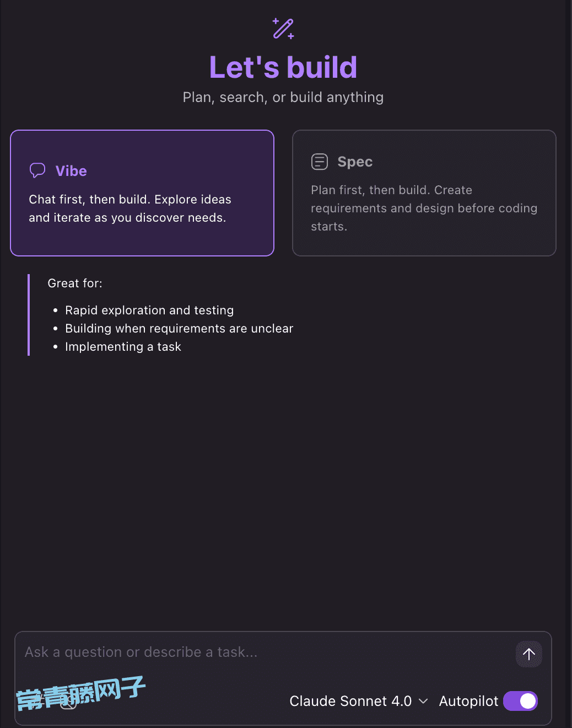Click the Vibe title text
Viewport: 572px width, 728px height.
click(71, 171)
